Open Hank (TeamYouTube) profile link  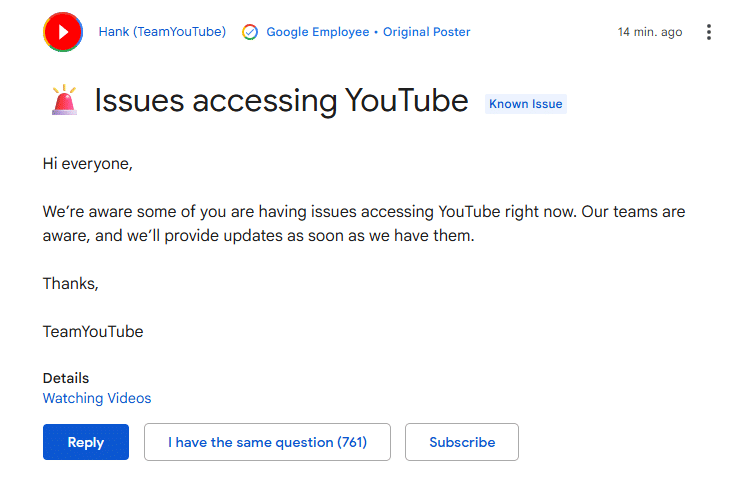click(x=162, y=32)
